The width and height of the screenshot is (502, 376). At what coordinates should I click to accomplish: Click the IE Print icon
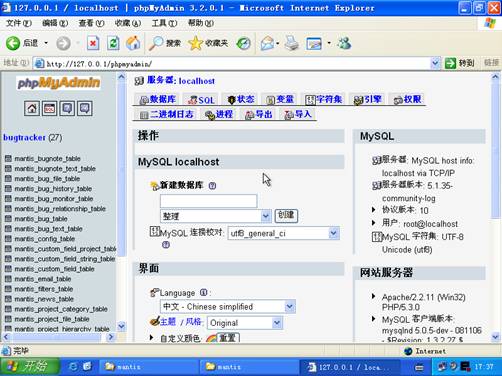pyautogui.click(x=292, y=43)
